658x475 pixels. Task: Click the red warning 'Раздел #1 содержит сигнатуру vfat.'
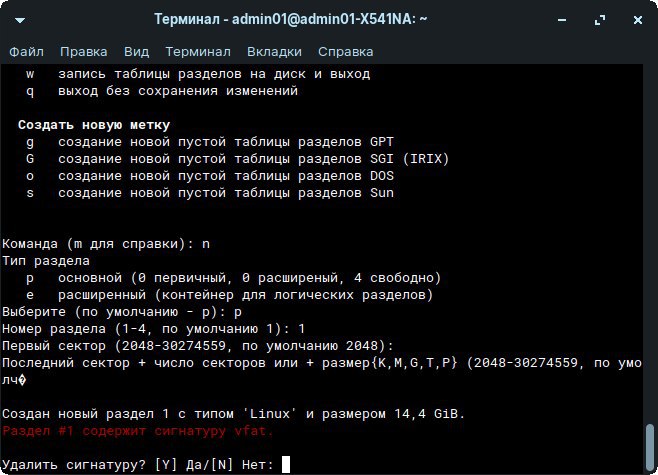pyautogui.click(x=138, y=431)
